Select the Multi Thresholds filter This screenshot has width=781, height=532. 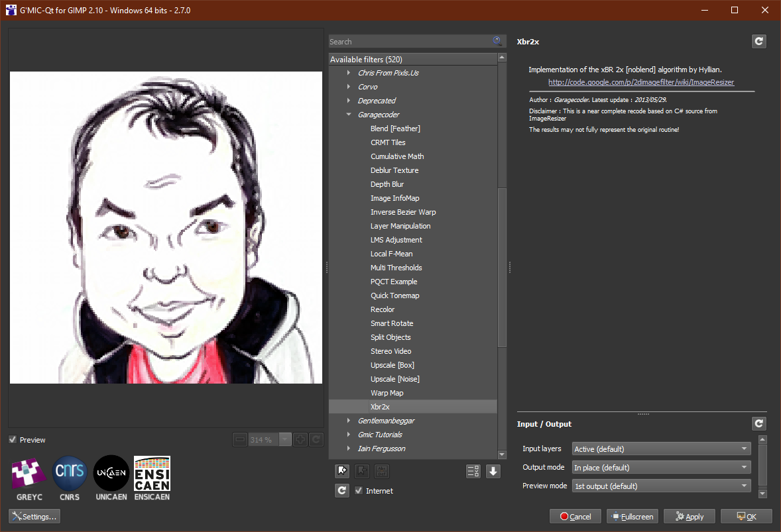(396, 268)
